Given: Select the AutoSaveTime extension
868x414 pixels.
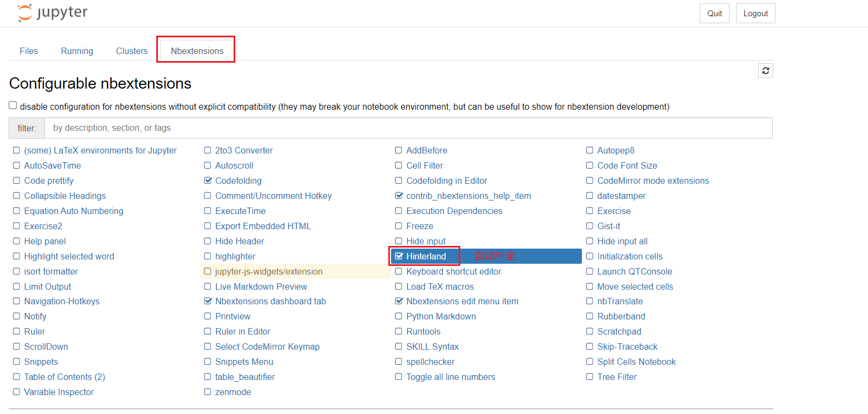Looking at the screenshot, I should click(52, 165).
